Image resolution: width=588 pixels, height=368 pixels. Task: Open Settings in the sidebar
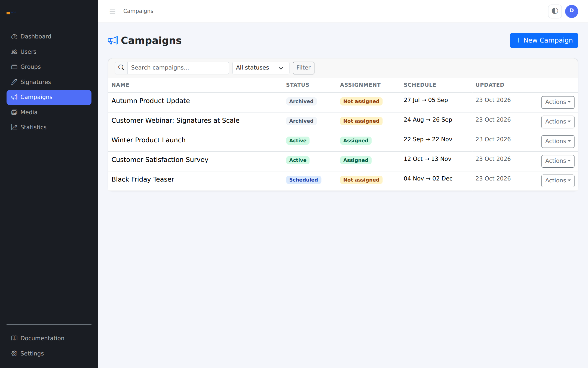click(49, 354)
